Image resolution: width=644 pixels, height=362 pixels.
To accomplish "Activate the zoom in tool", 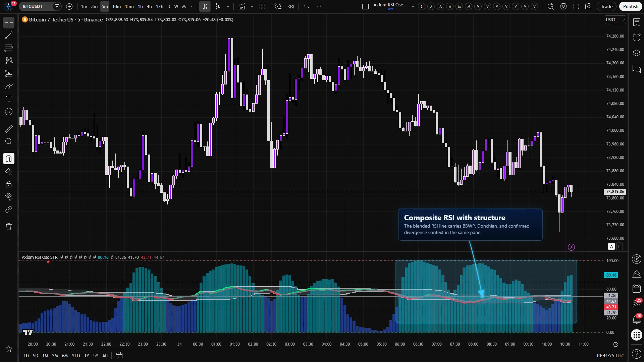I will coord(9,141).
